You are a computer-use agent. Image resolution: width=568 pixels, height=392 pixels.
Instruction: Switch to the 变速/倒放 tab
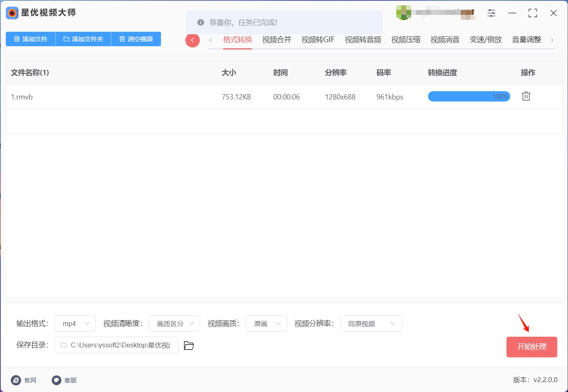click(x=485, y=40)
